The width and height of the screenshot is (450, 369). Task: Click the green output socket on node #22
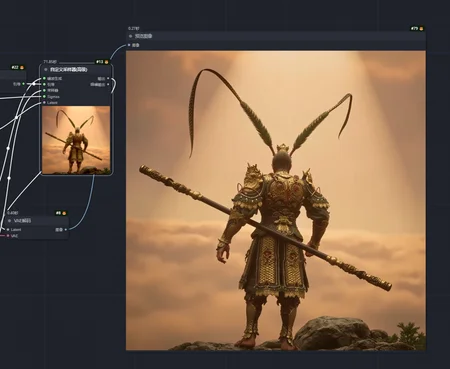23,84
